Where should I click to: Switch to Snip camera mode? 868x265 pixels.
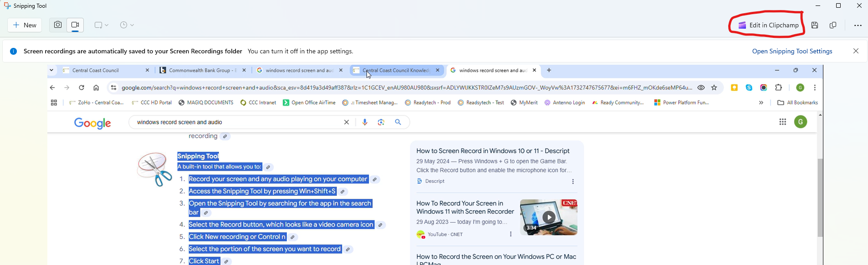click(x=58, y=25)
